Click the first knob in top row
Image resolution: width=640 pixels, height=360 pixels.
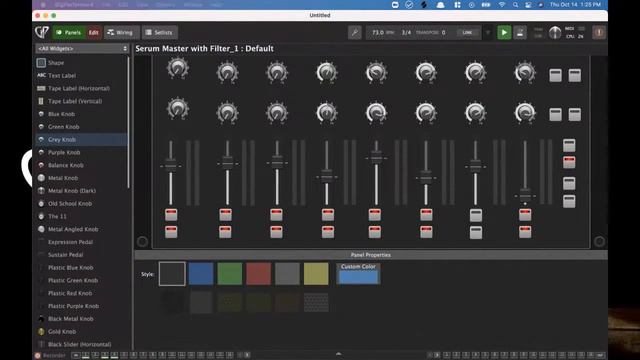[x=178, y=68]
